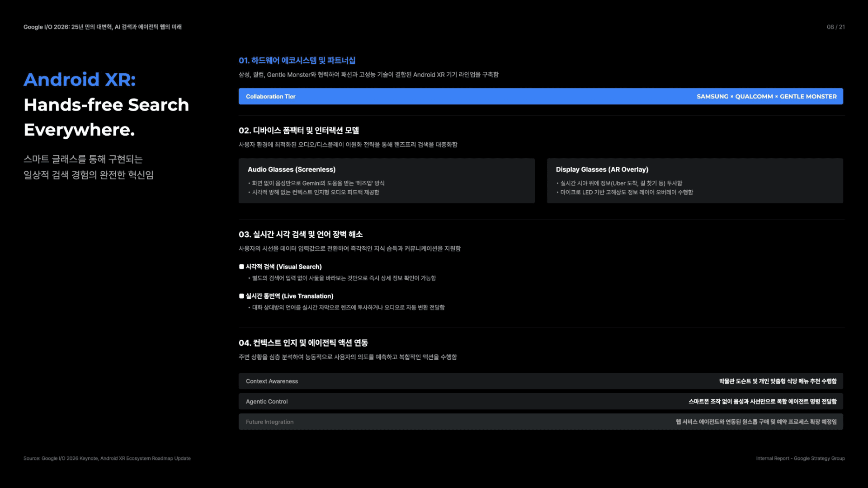The height and width of the screenshot is (488, 868).
Task: Click the 'Context Awareness' row label
Action: 272,381
